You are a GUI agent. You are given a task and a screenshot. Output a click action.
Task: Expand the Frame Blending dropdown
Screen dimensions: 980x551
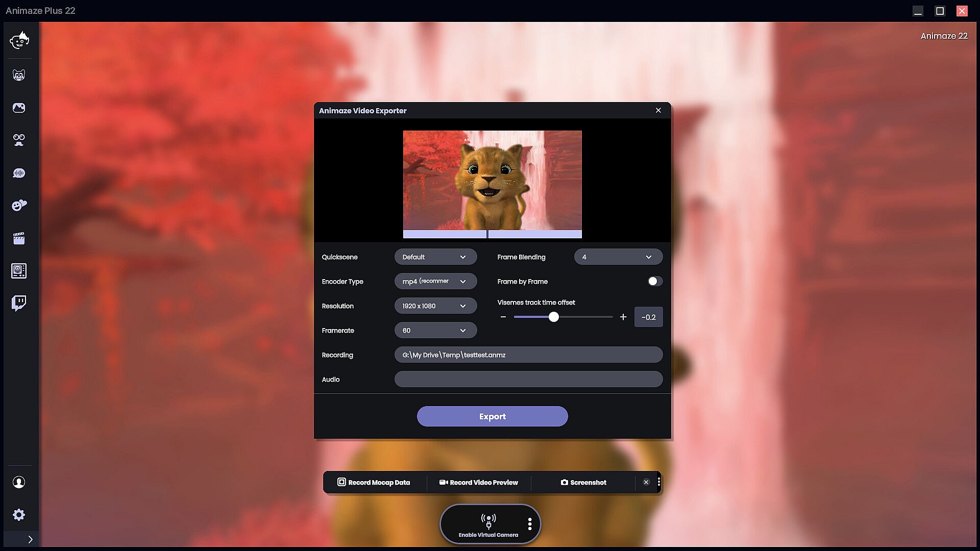coord(618,257)
